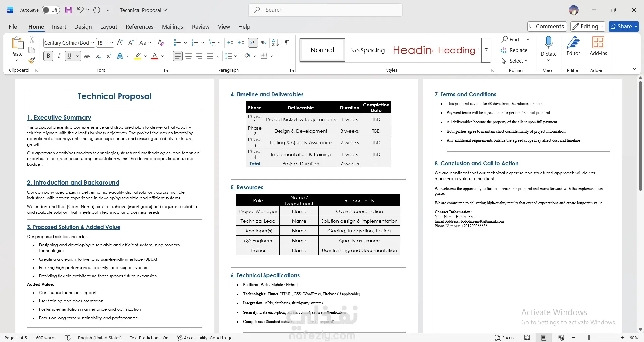Apply red font color
The image size is (644, 342).
tap(155, 56)
